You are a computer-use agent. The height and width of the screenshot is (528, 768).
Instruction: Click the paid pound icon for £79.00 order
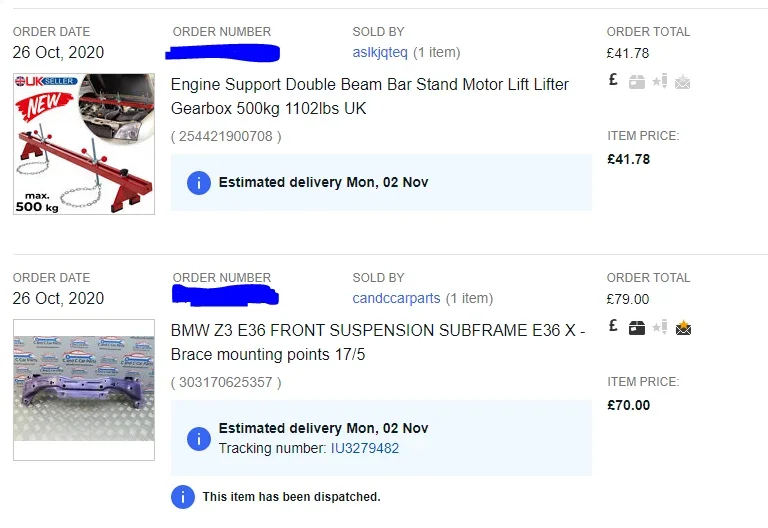click(x=613, y=326)
